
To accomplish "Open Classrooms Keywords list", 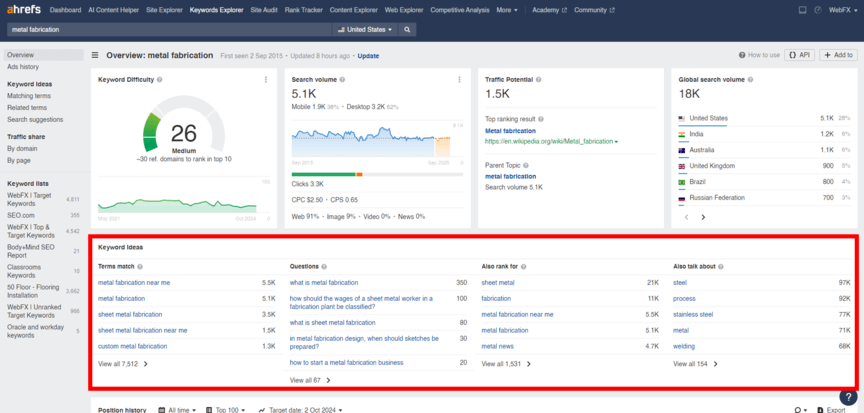I will (x=24, y=271).
